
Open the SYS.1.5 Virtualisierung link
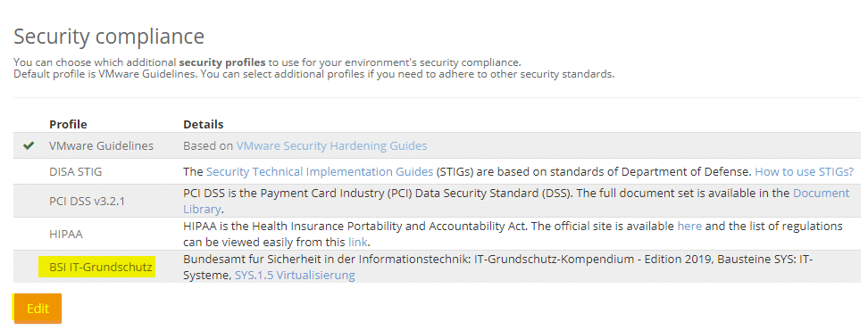[295, 275]
